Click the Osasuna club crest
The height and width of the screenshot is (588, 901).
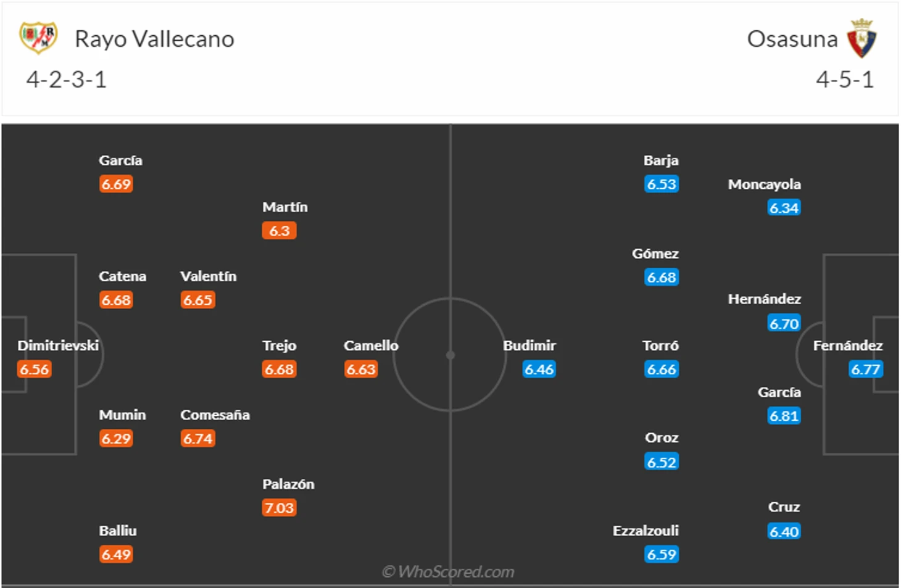862,38
